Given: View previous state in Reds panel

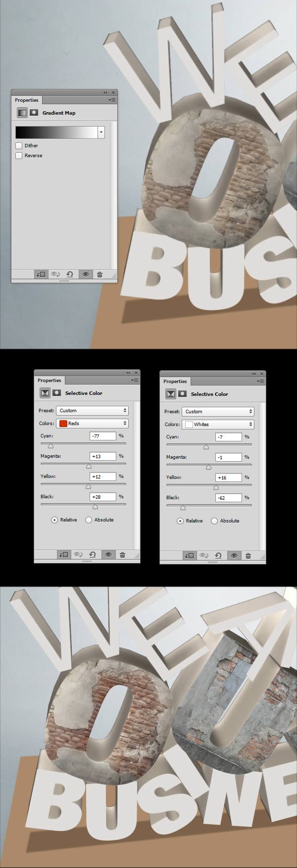Looking at the screenshot, I should click(78, 555).
